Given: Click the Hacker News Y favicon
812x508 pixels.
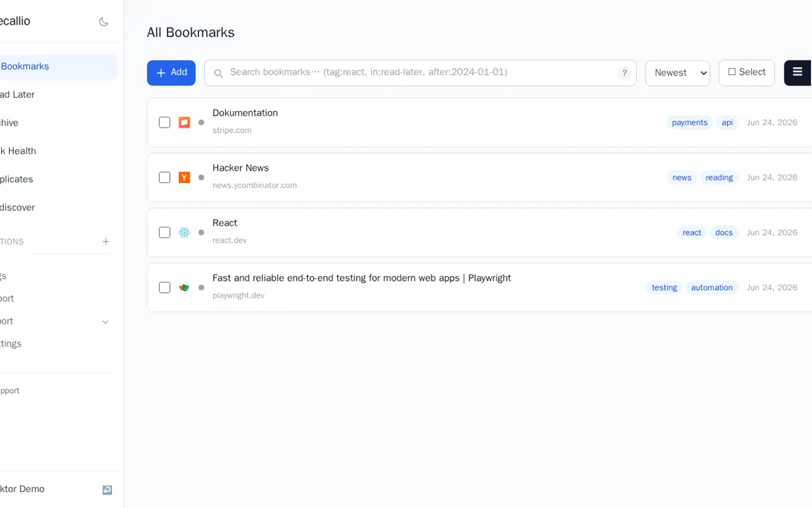Looking at the screenshot, I should [184, 177].
